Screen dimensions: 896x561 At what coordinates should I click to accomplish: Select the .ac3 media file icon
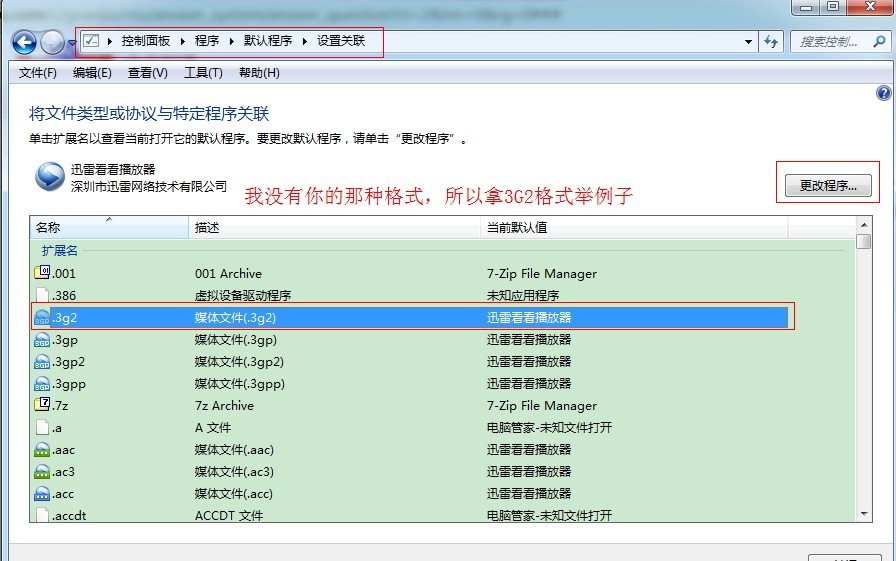[x=42, y=471]
